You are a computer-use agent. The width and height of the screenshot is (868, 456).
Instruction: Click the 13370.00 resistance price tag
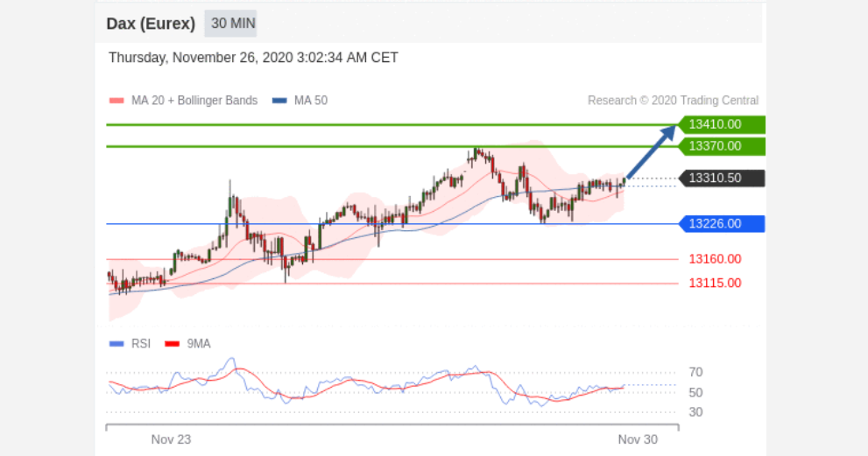[722, 146]
